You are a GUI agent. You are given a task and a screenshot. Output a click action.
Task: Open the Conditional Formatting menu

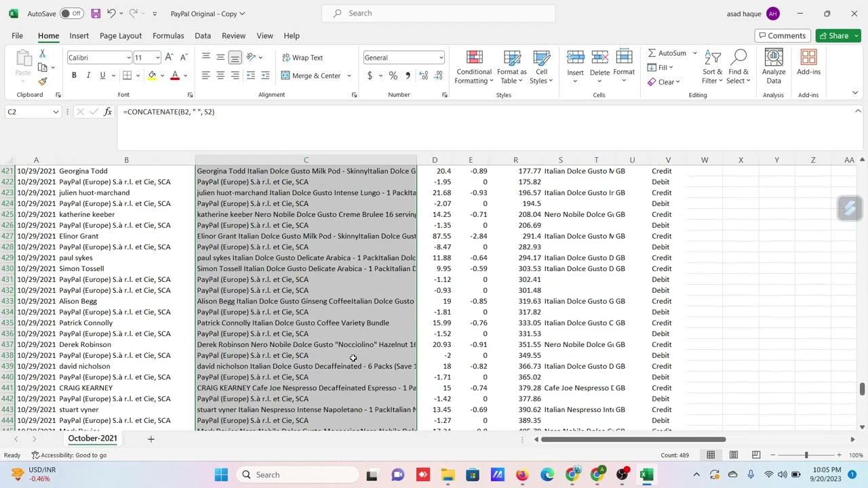click(474, 67)
